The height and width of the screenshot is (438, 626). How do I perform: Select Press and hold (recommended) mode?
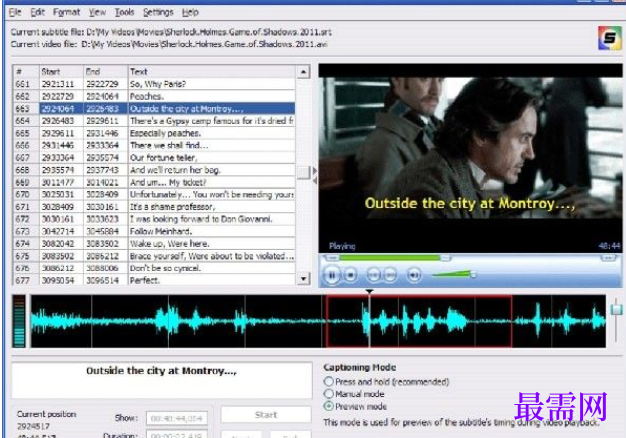click(329, 382)
